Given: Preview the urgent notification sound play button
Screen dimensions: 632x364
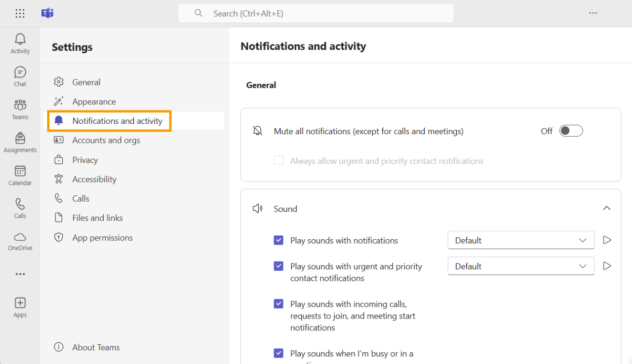Looking at the screenshot, I should (x=607, y=266).
